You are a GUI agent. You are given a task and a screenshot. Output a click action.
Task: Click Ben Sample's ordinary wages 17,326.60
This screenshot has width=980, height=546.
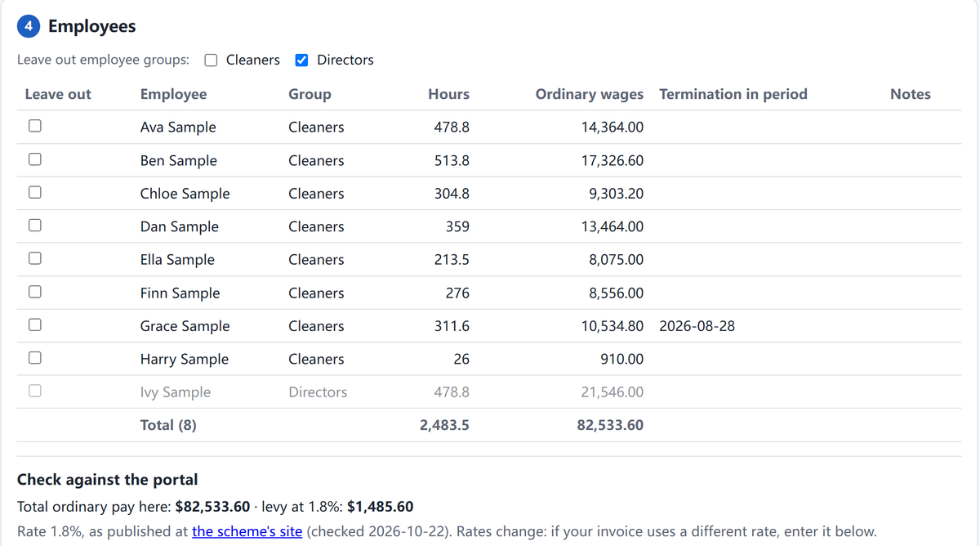tap(612, 161)
